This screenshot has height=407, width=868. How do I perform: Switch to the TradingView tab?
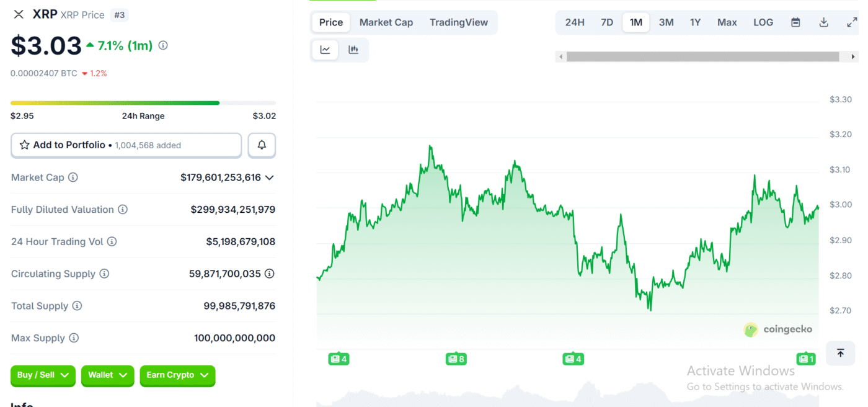pyautogui.click(x=459, y=22)
